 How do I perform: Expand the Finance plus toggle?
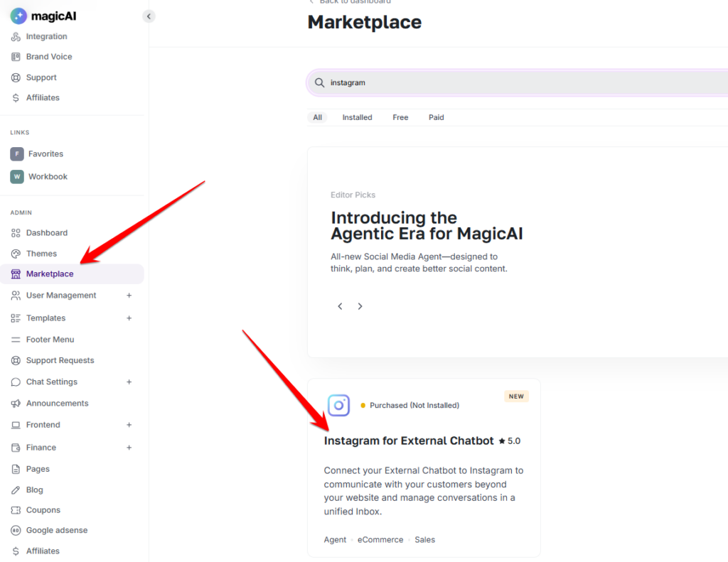tap(129, 448)
